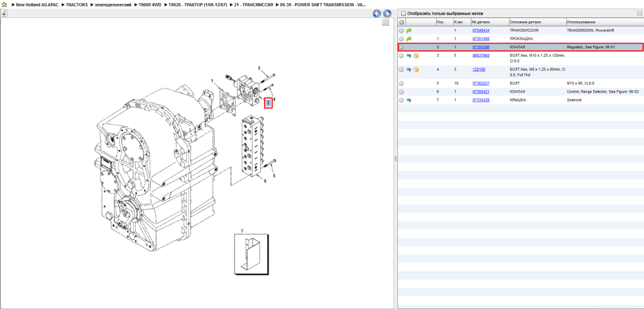This screenshot has height=309, width=644.
Task: Go to the next figure with the right arrow
Action: 386,14
